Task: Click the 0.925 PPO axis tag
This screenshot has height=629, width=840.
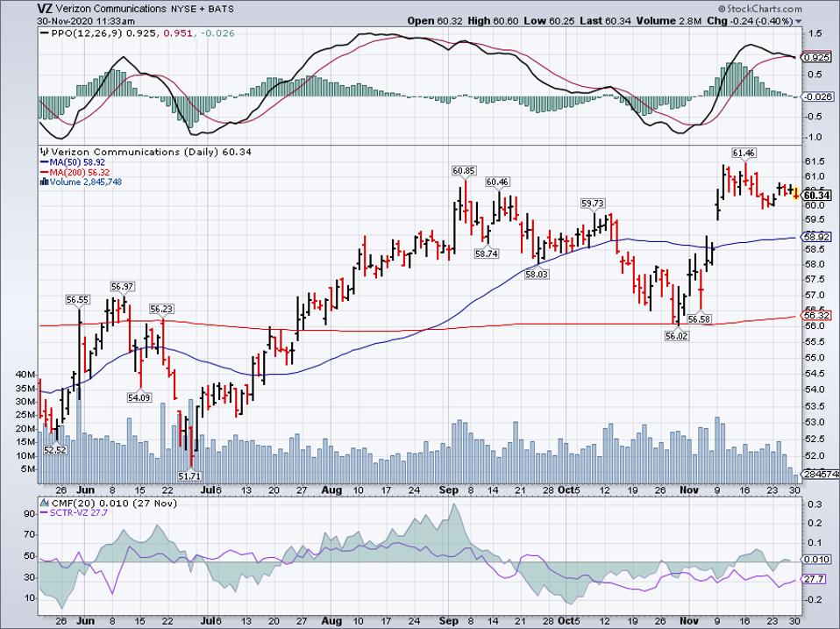Action: [x=817, y=57]
